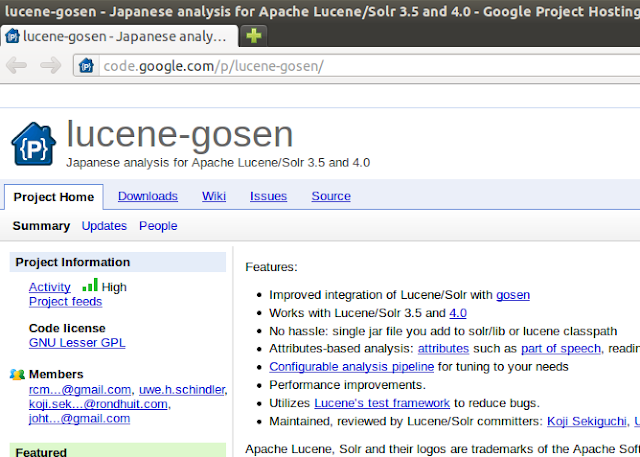
Task: Click the Code license label
Action: click(x=67, y=328)
